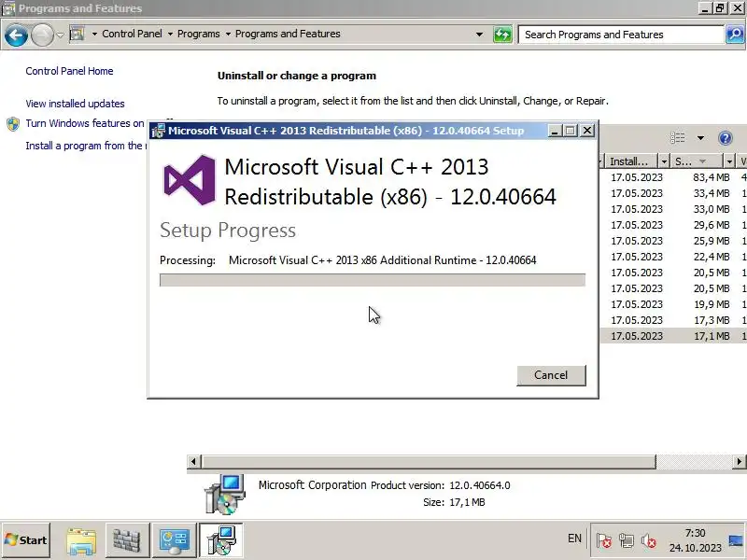Screen dimensions: 747x560
Task: Select row with size 17,3 MB
Action: click(673, 320)
